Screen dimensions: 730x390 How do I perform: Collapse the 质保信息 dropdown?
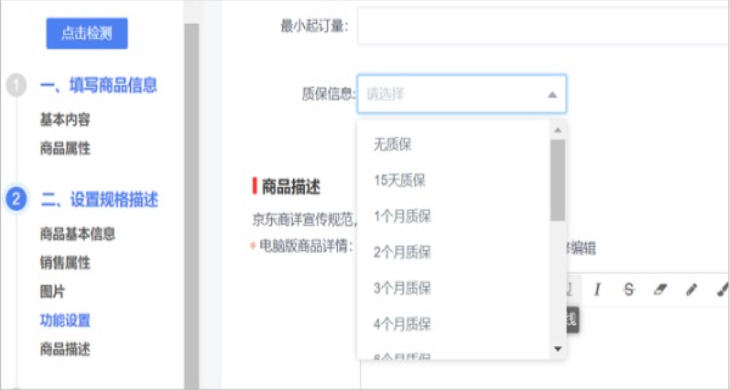pos(461,94)
